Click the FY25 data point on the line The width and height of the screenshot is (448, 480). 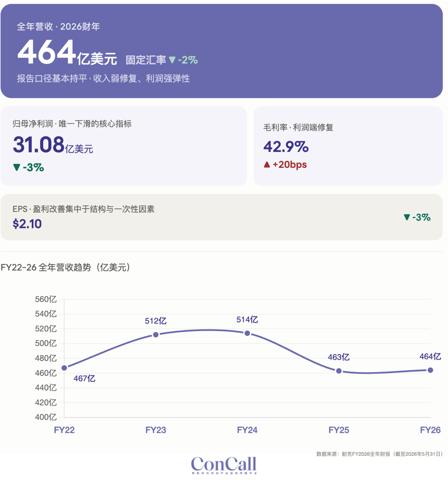[339, 371]
